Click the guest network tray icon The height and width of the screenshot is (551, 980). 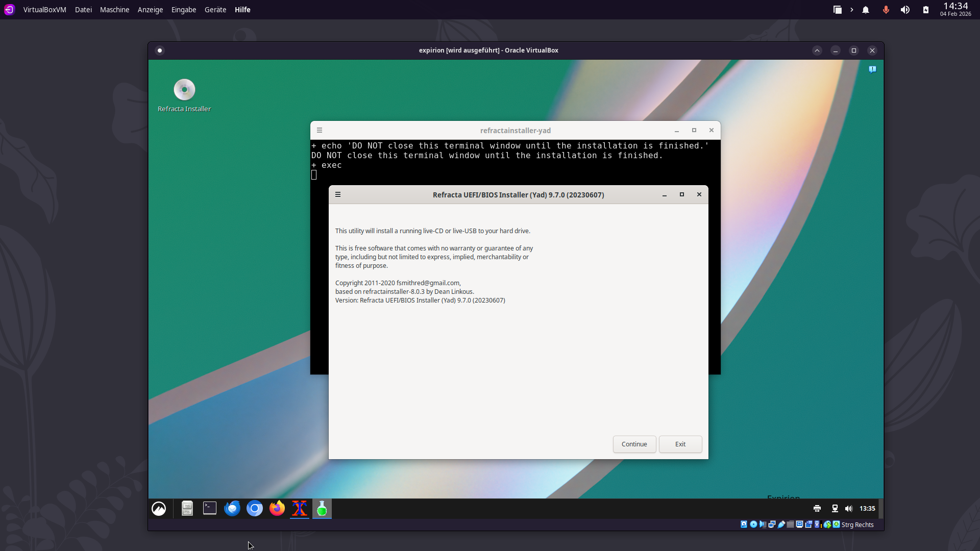coord(835,508)
